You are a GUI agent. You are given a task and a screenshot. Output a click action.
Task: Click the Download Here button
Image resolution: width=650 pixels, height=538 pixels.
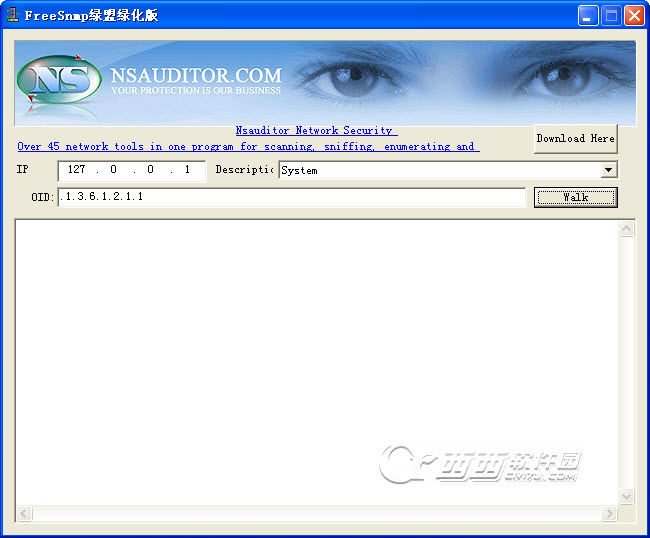coord(575,138)
